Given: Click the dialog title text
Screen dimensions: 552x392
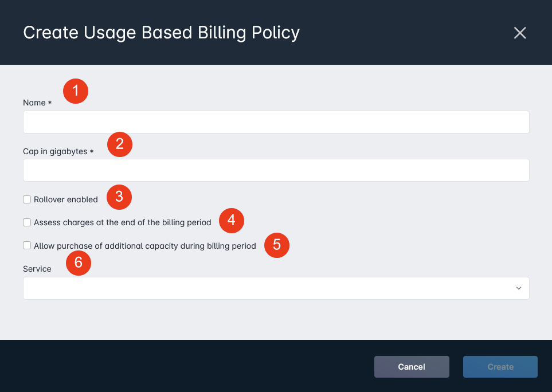Looking at the screenshot, I should coord(161,33).
